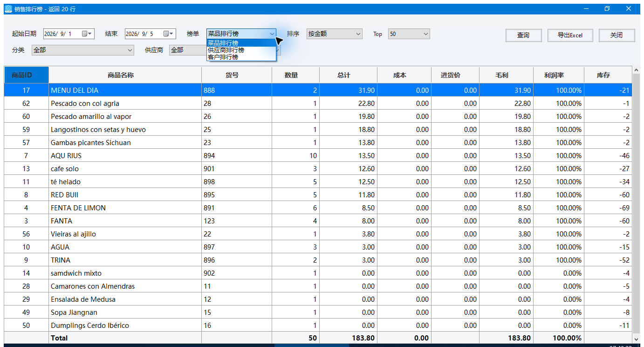Click the 利润率 column header
This screenshot has height=347, width=644.
[558, 75]
